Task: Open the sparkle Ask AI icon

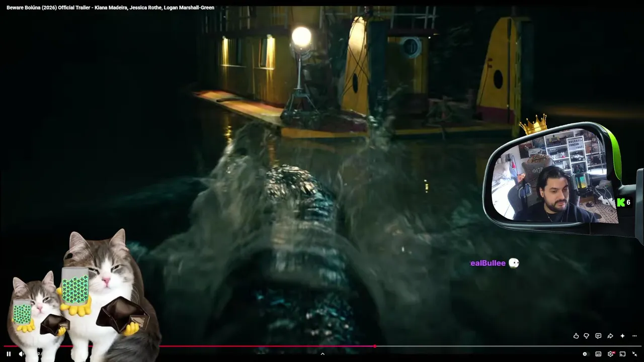Action: (x=622, y=336)
